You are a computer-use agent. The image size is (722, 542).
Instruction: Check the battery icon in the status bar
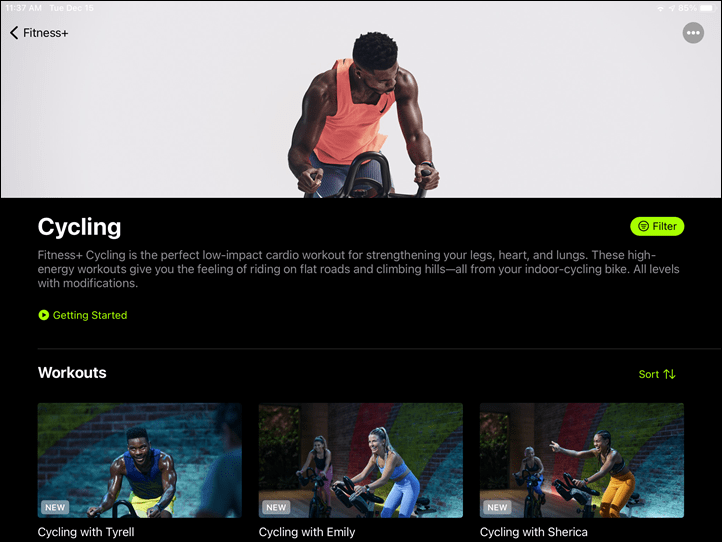tap(707, 8)
